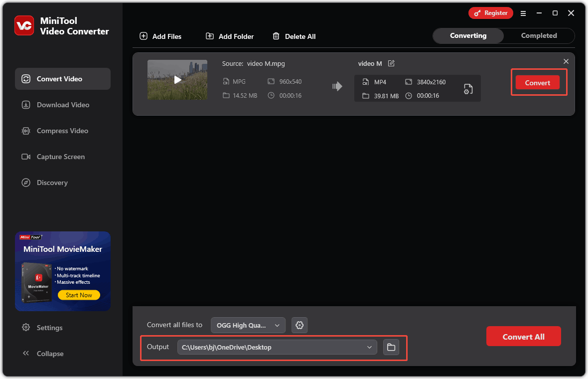Viewport: 588px width, 379px height.
Task: Click the source MPG format text
Action: [239, 81]
